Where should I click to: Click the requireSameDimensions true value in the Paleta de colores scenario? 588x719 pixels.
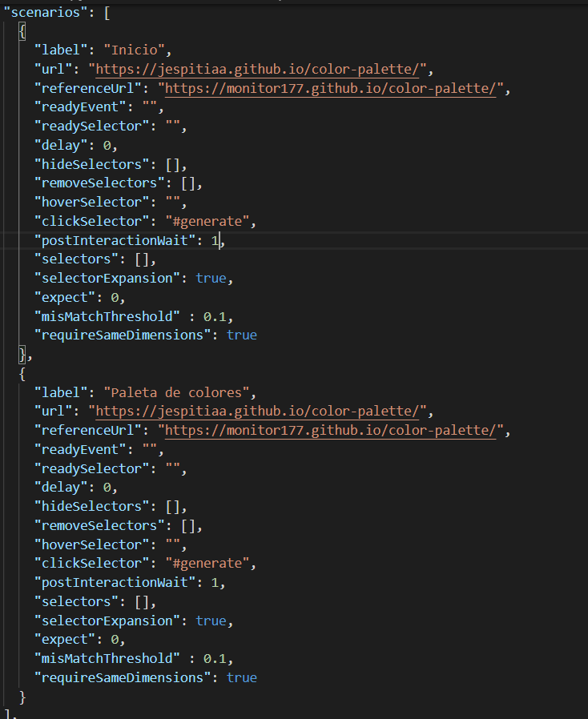(x=242, y=677)
